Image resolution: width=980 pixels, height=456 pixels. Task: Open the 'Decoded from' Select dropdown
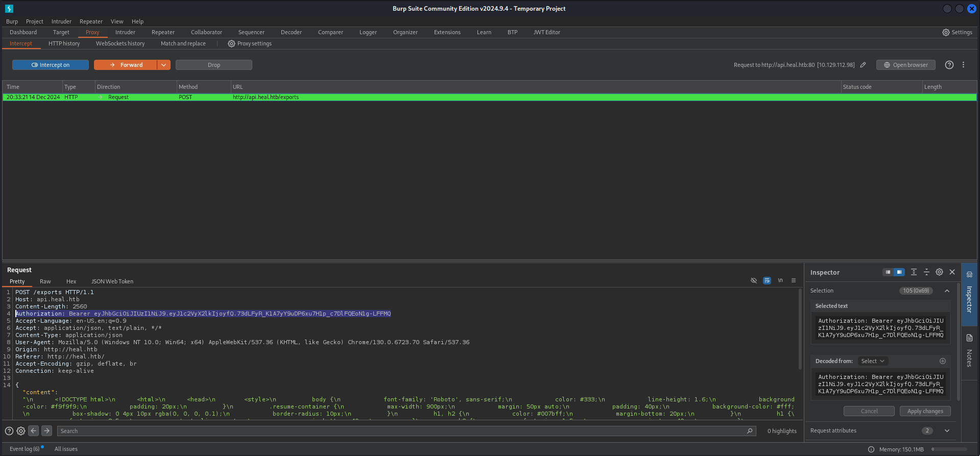(x=872, y=361)
